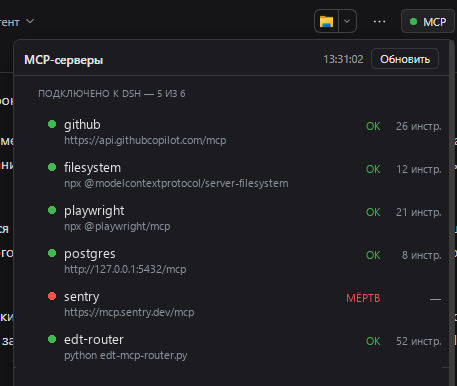
Task: Select the postgres server name
Action: click(90, 254)
